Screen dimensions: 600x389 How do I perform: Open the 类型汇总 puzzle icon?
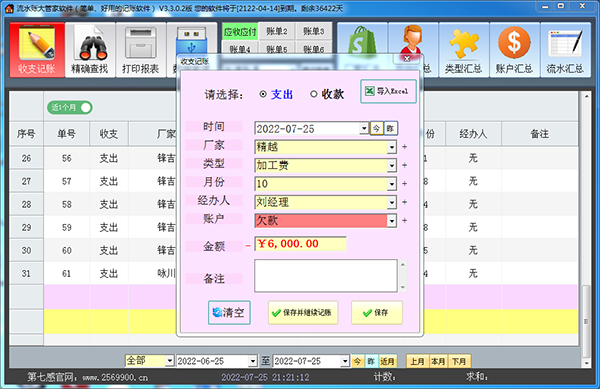click(x=464, y=50)
